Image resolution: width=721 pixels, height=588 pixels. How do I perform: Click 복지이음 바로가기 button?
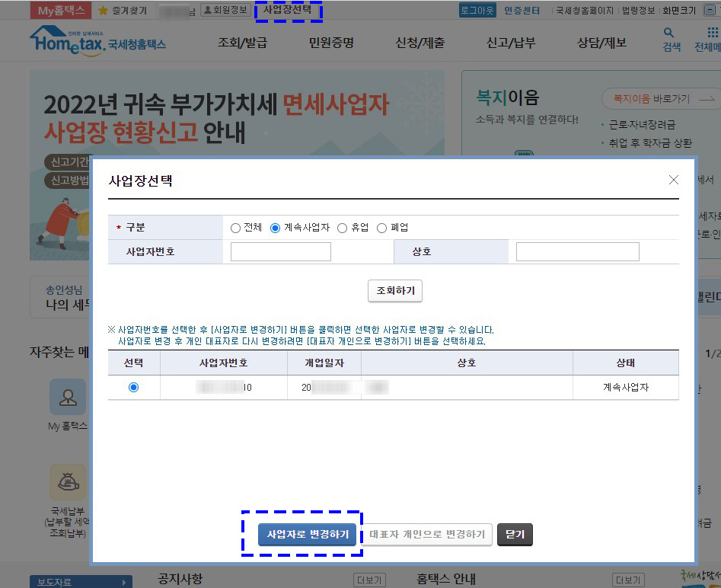(x=661, y=98)
